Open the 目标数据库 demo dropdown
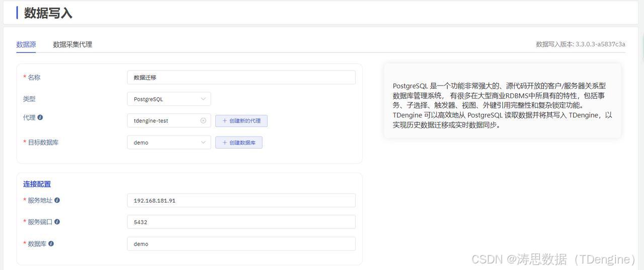This screenshot has width=644, height=270. tap(169, 142)
